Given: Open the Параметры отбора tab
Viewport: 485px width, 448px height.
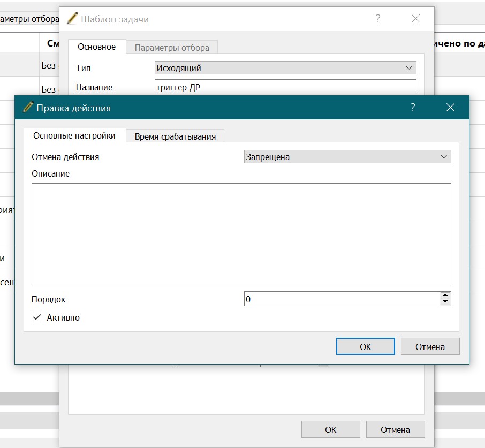Looking at the screenshot, I should (172, 48).
